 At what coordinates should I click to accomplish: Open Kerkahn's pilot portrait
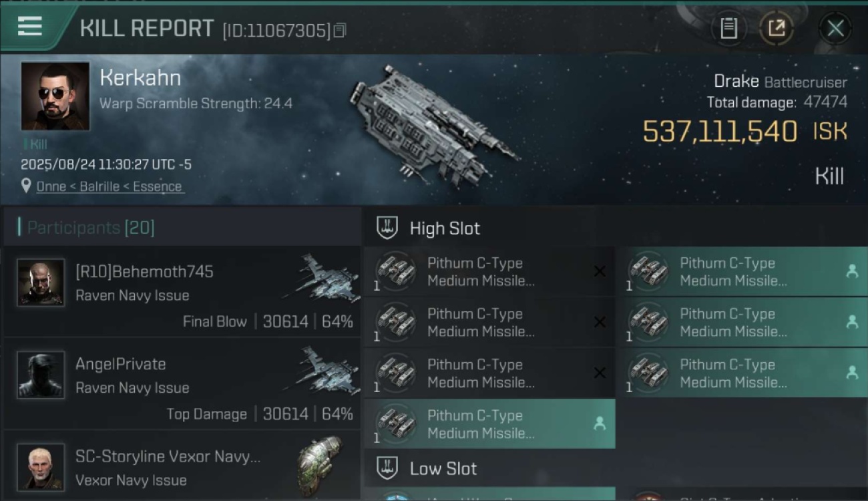(55, 96)
